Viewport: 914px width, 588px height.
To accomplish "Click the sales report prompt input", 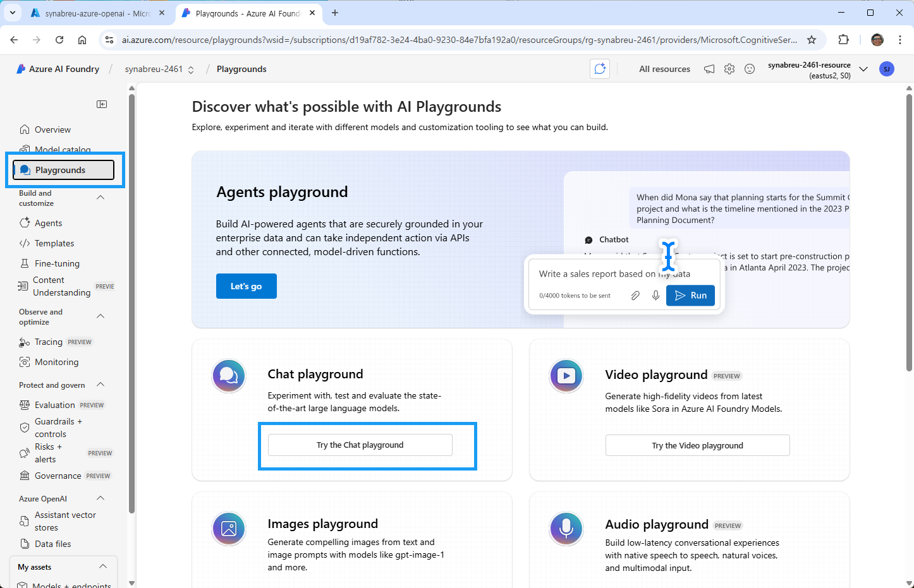I will [614, 274].
